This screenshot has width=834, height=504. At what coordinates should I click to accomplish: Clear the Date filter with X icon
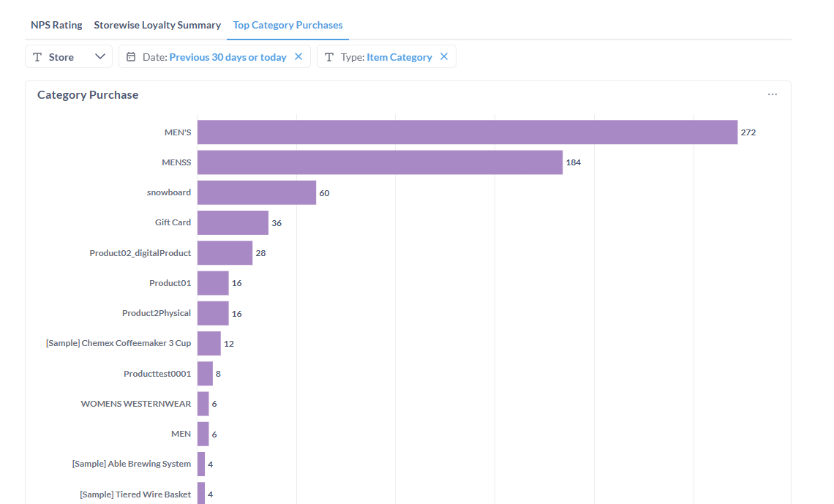[298, 57]
